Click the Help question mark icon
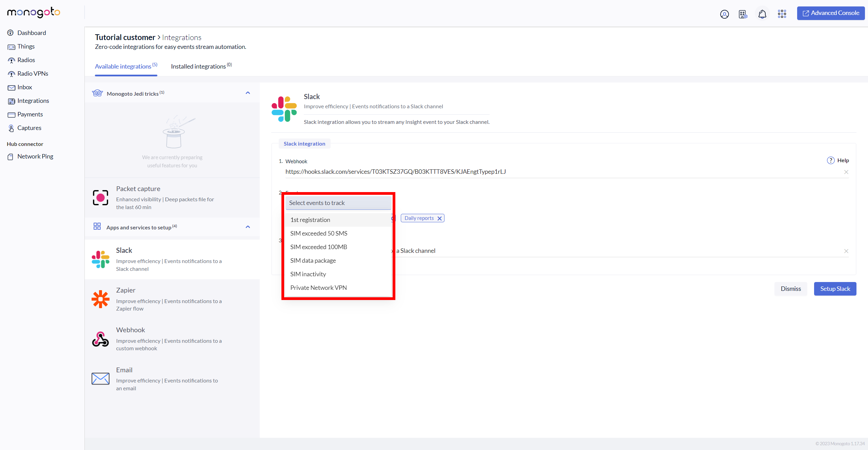This screenshot has height=450, width=868. pyautogui.click(x=830, y=161)
